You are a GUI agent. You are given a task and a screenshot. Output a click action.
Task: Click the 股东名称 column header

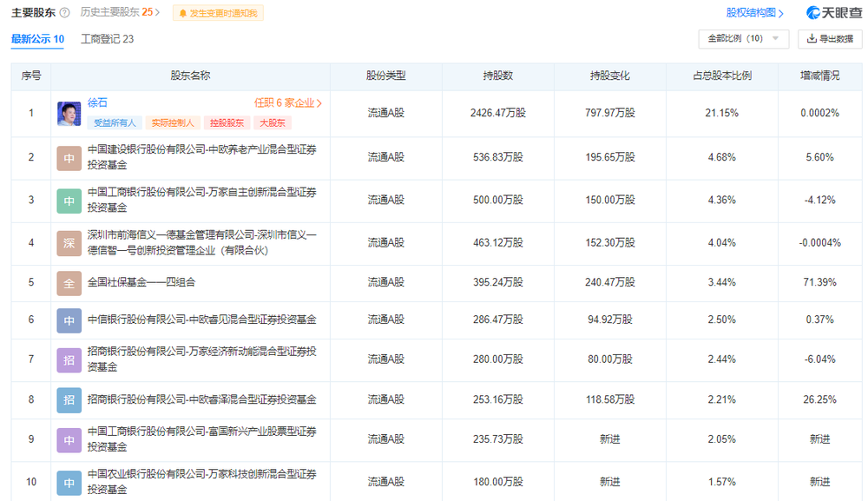pos(190,76)
